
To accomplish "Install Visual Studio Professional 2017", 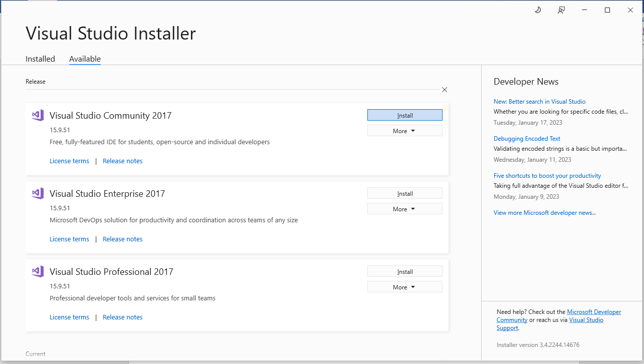I will [x=405, y=271].
